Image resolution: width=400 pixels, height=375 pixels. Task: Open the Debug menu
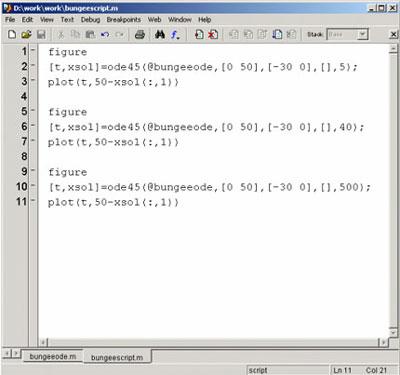tap(90, 20)
